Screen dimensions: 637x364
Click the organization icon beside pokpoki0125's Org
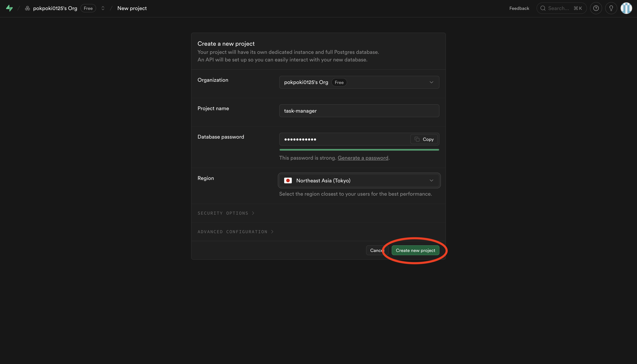(27, 8)
